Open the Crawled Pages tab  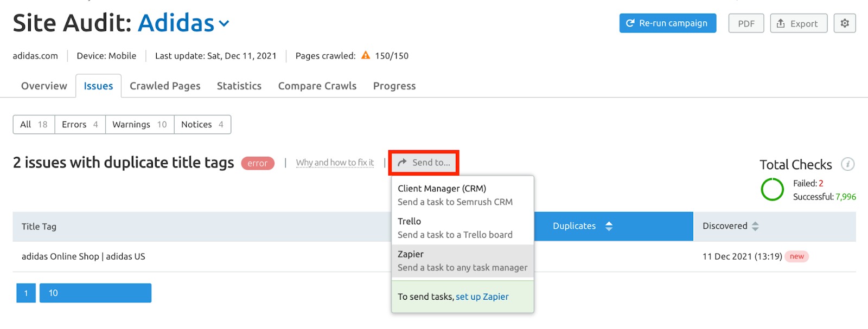tap(165, 86)
